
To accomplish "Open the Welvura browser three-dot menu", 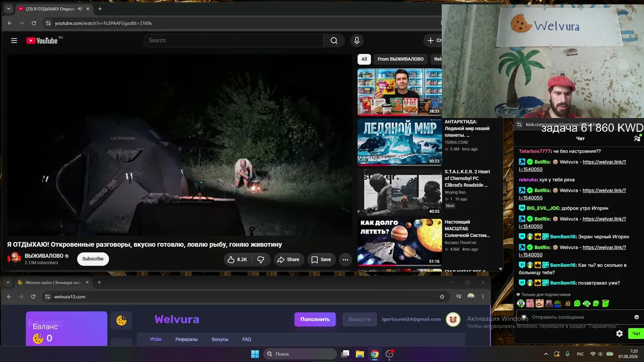I will point(483,297).
